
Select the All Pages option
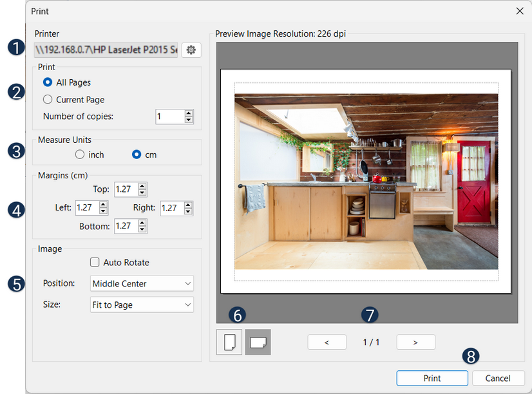coord(48,82)
